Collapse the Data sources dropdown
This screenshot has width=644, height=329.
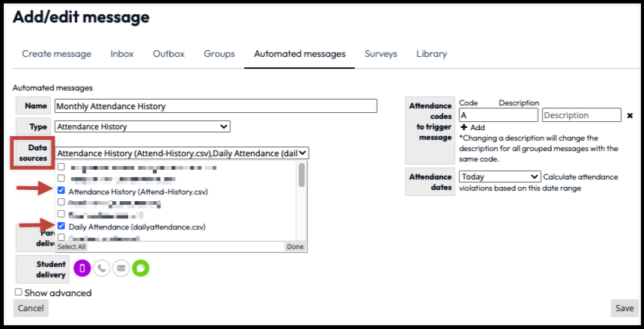tap(182, 153)
